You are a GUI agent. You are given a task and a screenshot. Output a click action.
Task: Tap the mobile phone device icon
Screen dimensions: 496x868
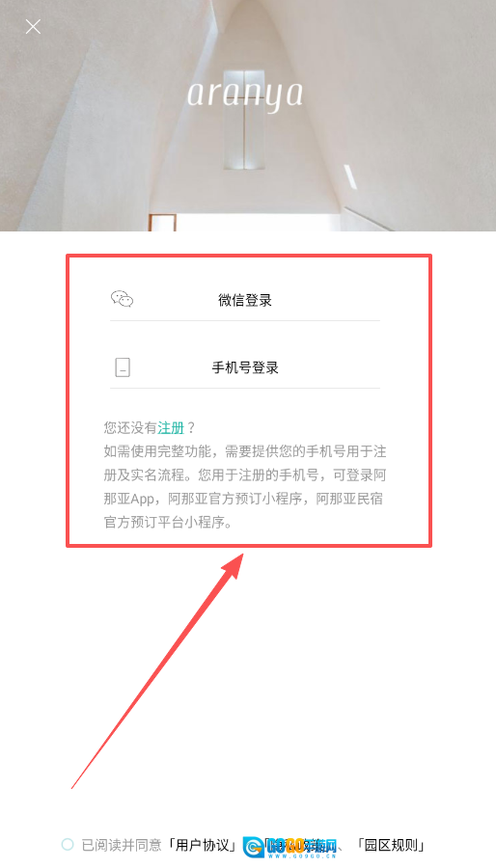[x=123, y=367]
